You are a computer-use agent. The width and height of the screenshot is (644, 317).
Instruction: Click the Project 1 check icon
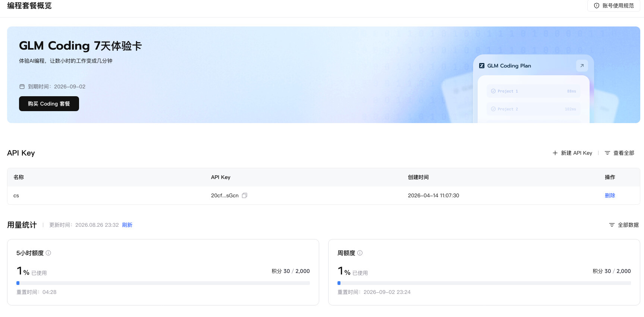[x=493, y=91]
